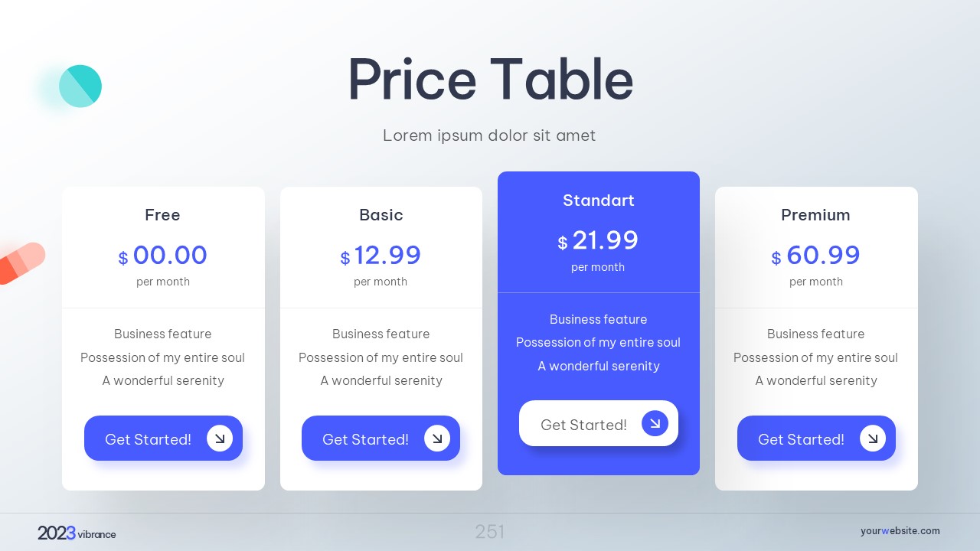Click the teal circle decoration icon
The height and width of the screenshot is (551, 980).
click(x=80, y=86)
